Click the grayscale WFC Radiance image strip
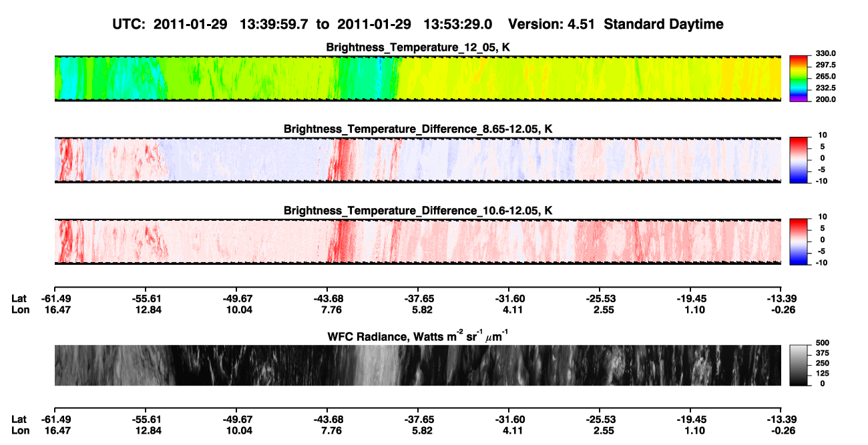This screenshot has width=868, height=445. [417, 365]
